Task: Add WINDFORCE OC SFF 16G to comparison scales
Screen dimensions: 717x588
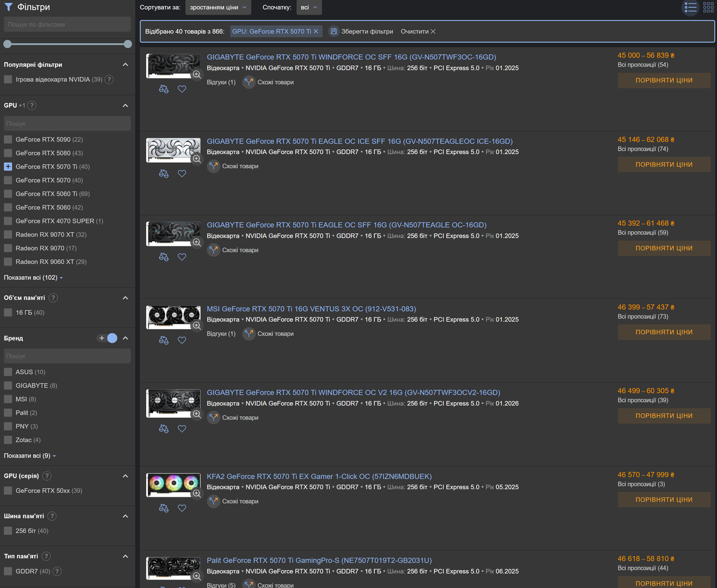Action: [x=164, y=89]
